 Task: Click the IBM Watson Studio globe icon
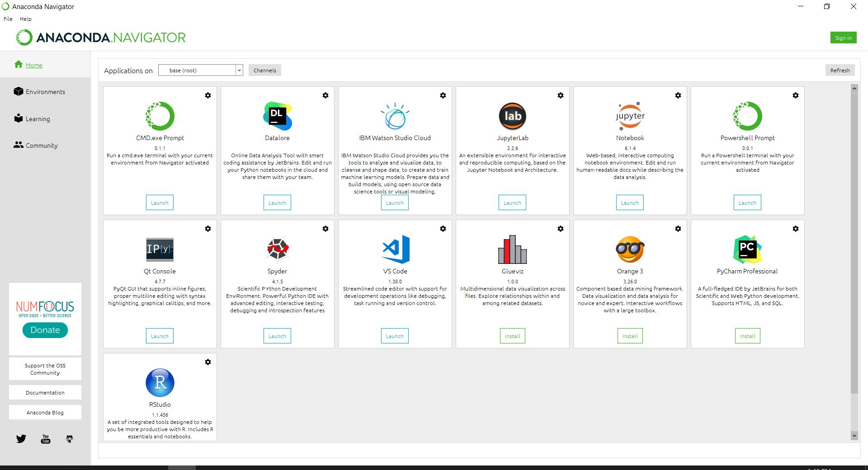coord(395,116)
